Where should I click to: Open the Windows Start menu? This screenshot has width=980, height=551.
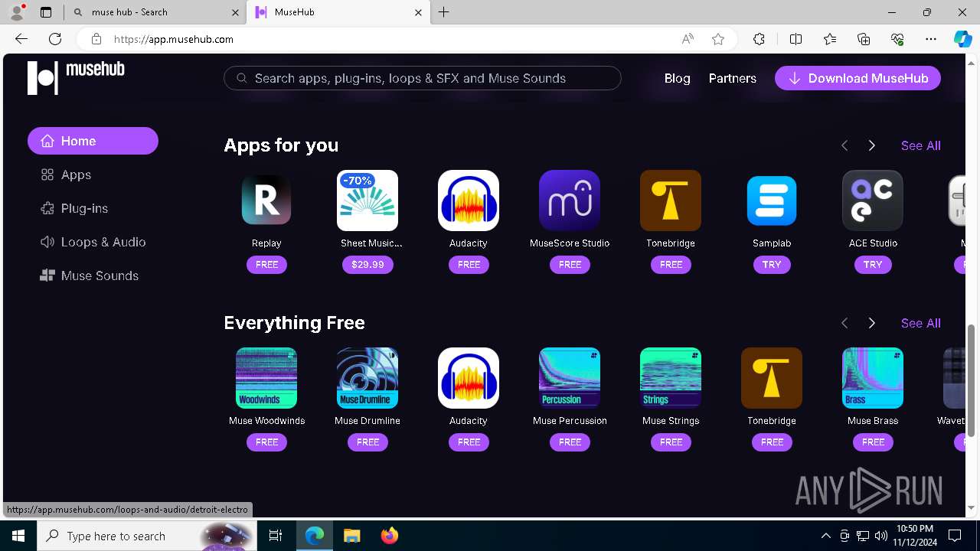18,536
